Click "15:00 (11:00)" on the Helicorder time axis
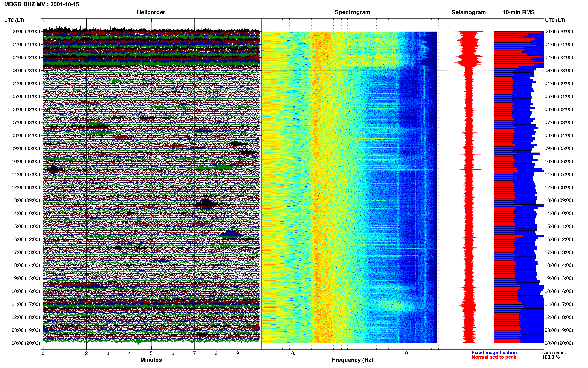Screen dimensions: 588x368 click(x=26, y=226)
